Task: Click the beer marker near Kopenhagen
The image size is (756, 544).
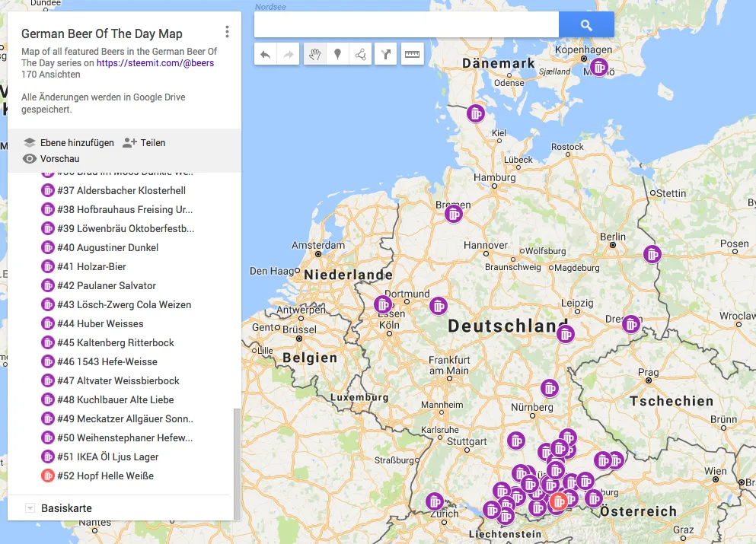Action: click(599, 68)
